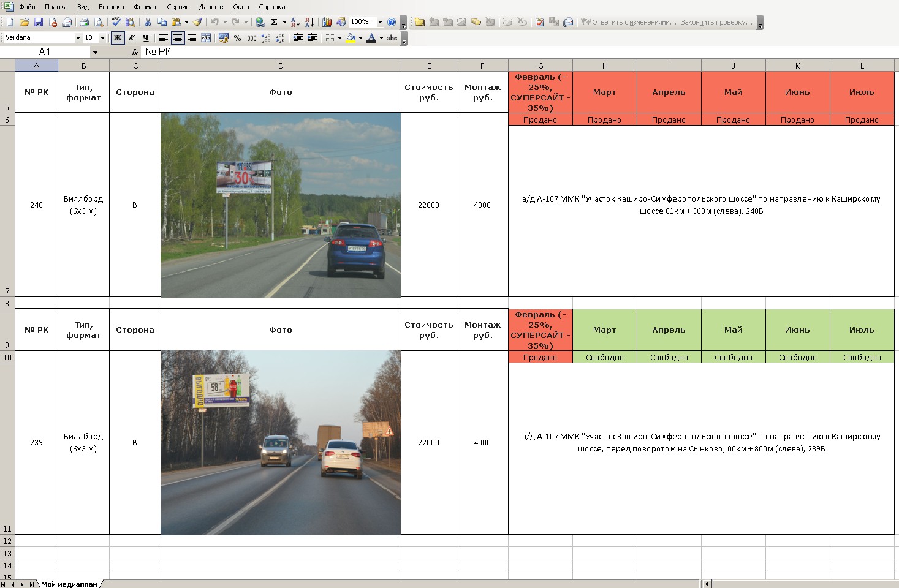Expand the borders style dropdown arrow
The image size is (899, 588).
339,38
